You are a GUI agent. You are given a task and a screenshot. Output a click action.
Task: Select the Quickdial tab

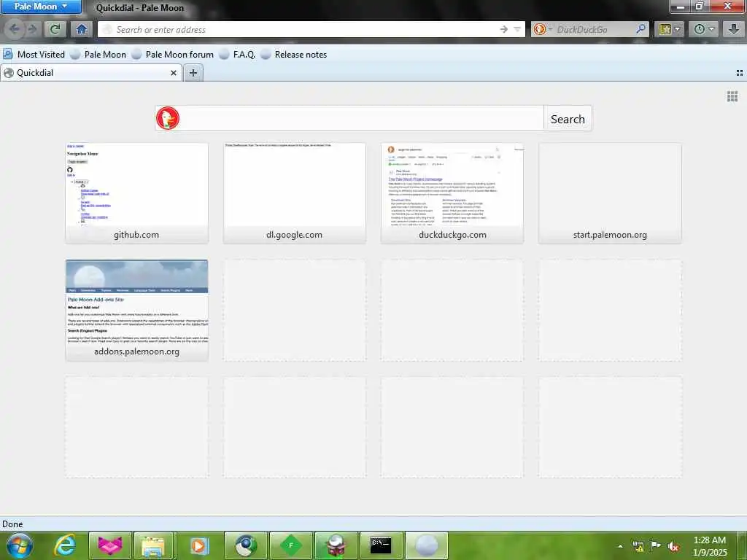point(90,73)
